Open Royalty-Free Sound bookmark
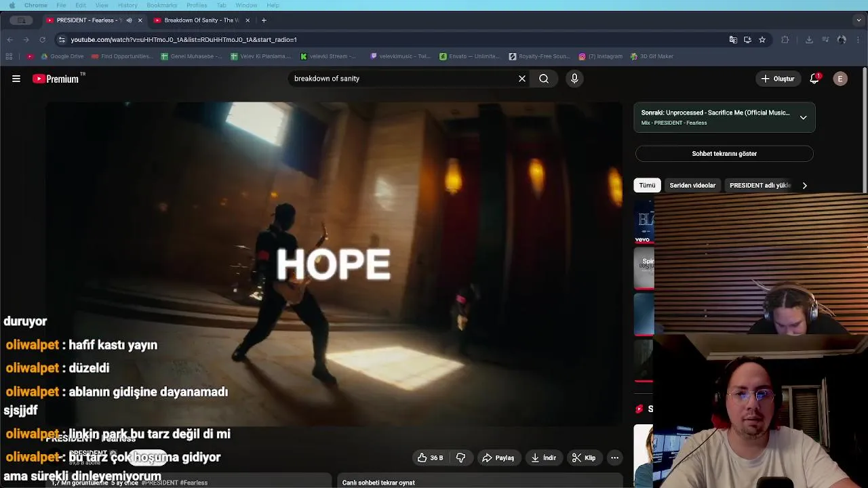This screenshot has width=868, height=488. coord(540,56)
